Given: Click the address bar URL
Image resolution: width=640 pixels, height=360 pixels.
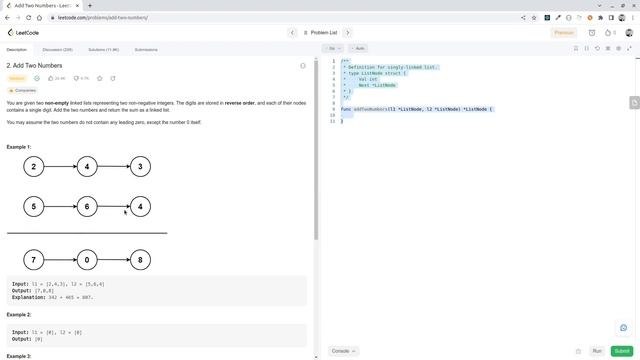Looking at the screenshot, I should [x=103, y=18].
